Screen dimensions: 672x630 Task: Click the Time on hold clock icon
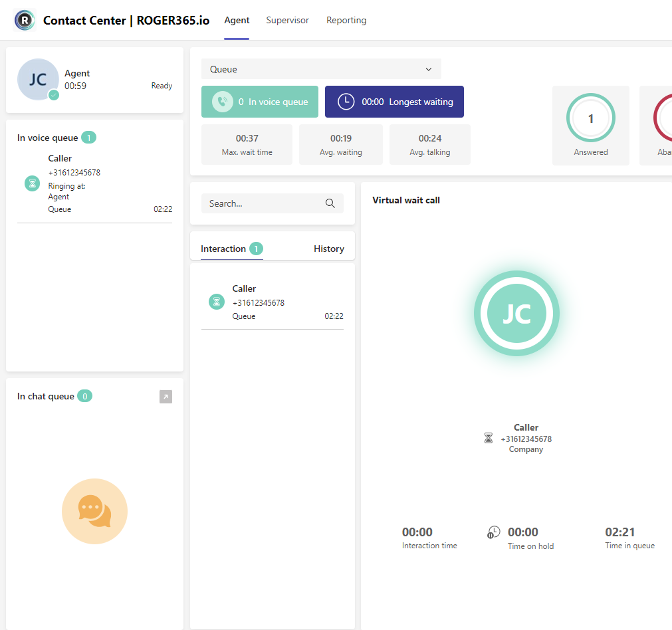click(x=494, y=532)
